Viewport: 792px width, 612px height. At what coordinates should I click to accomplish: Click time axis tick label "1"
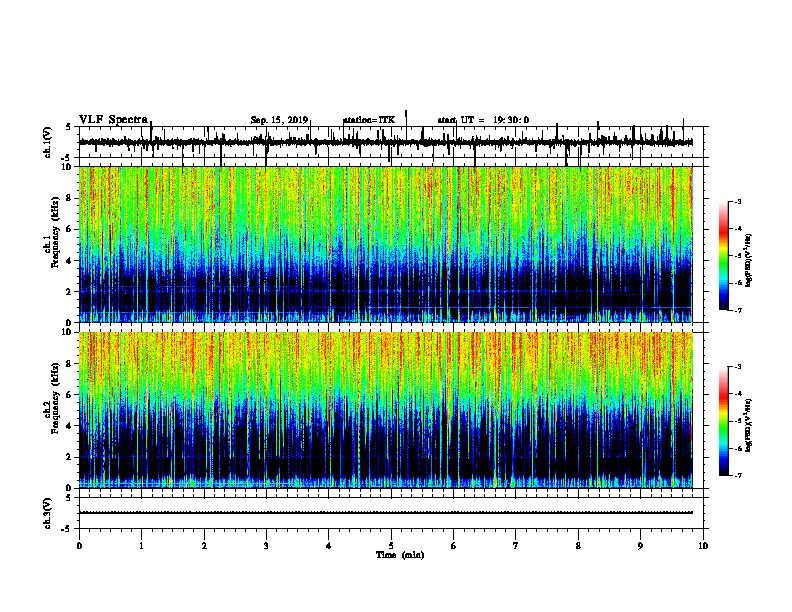[x=141, y=546]
